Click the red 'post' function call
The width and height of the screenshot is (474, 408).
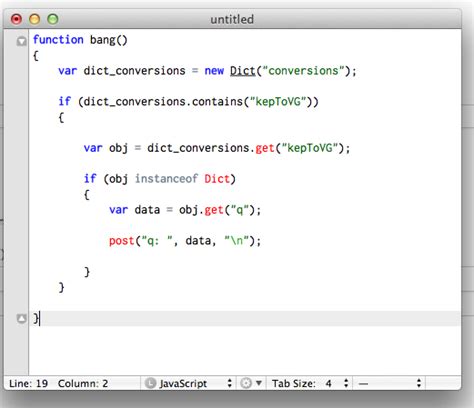pos(122,241)
